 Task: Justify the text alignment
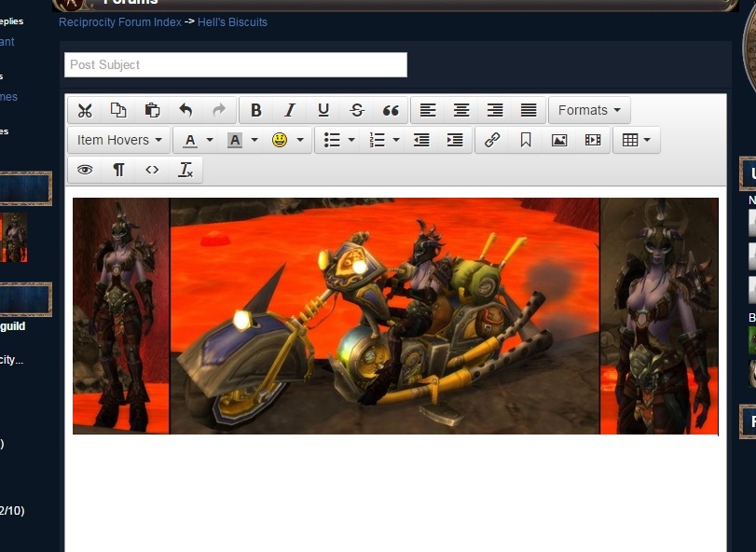point(529,110)
